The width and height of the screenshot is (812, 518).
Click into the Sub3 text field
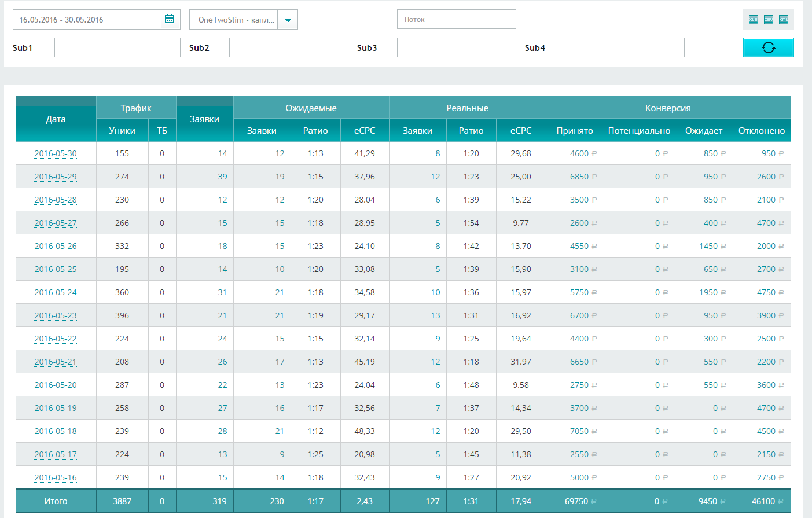(x=456, y=47)
